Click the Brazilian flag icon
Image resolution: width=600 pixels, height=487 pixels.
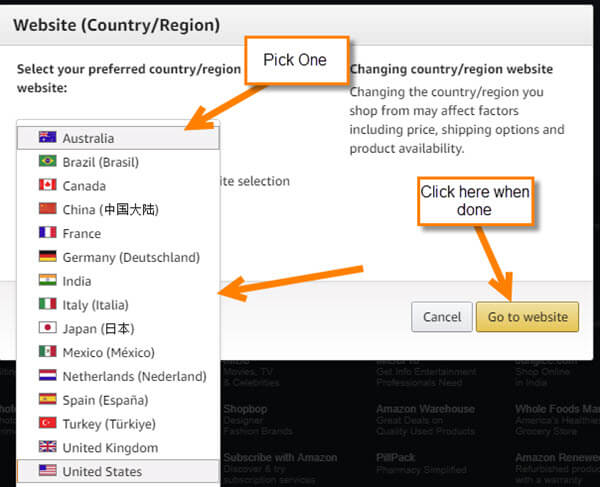47,161
